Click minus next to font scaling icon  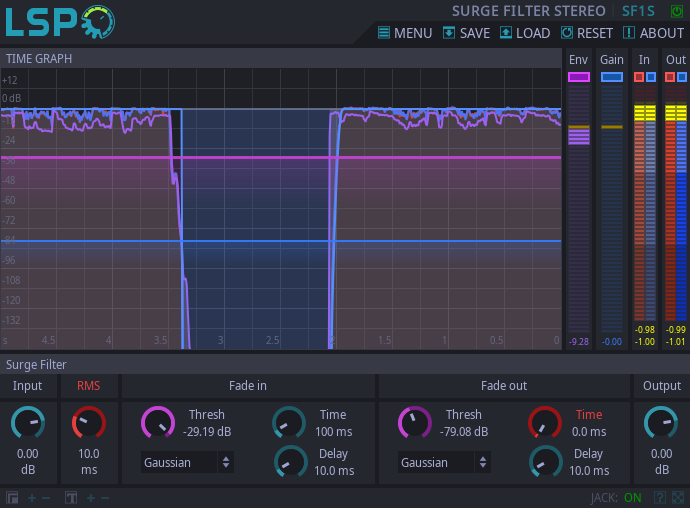click(x=105, y=498)
